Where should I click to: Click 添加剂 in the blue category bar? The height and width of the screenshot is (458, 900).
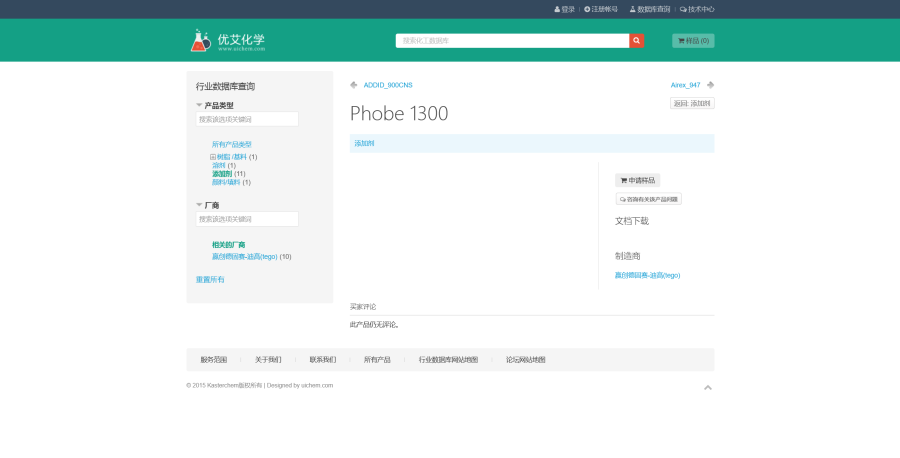coord(364,143)
